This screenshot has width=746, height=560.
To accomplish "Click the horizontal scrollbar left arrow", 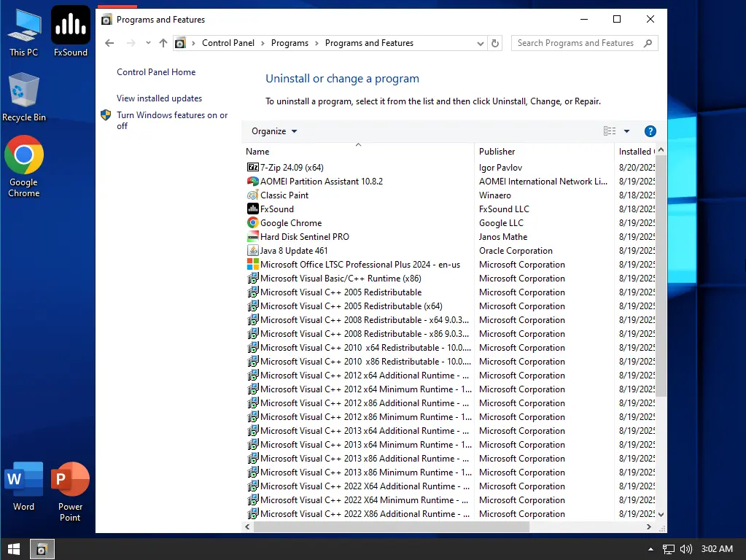I will point(247,526).
